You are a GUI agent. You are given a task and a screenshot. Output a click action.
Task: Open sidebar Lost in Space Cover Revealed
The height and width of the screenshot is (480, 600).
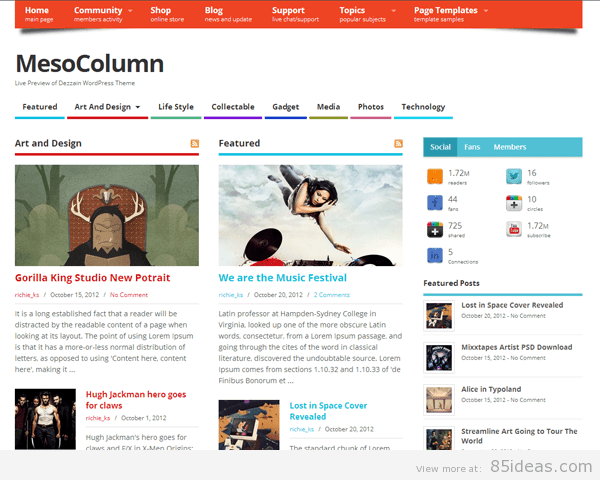pos(512,305)
